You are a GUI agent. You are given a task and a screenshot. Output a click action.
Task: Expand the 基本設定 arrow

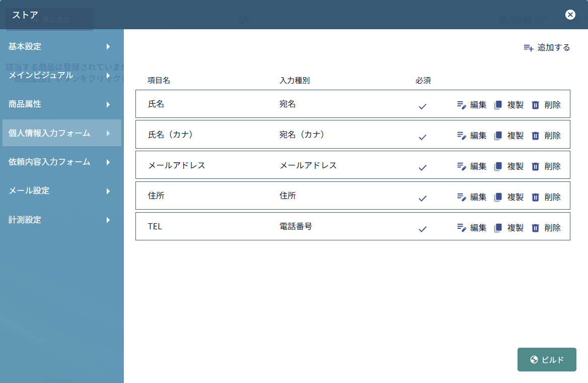[108, 46]
